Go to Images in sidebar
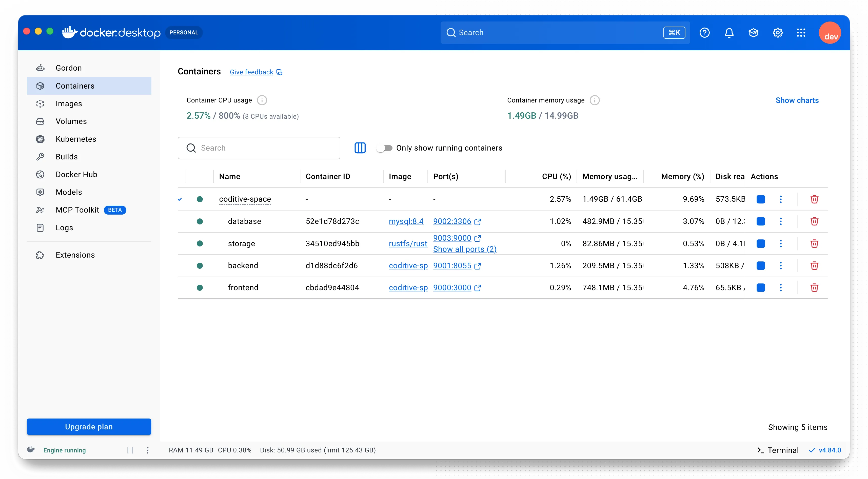868x479 pixels. [89, 104]
